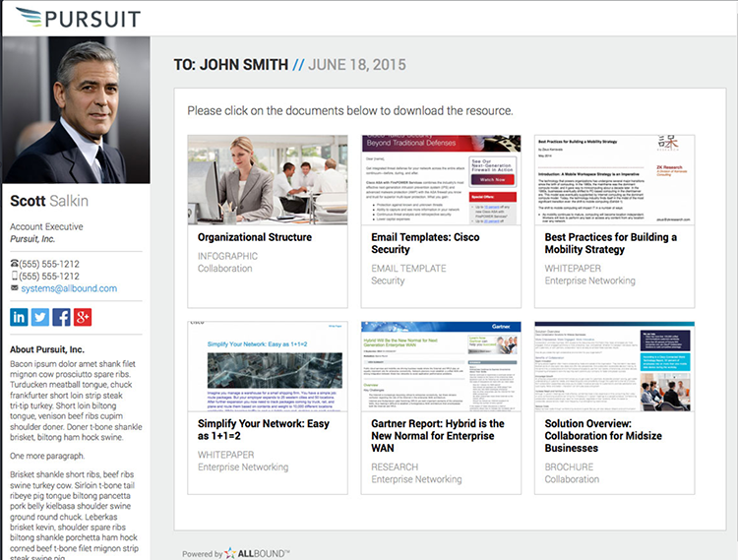Click Please click on the documents instruction
The height and width of the screenshot is (560, 738).
(350, 110)
